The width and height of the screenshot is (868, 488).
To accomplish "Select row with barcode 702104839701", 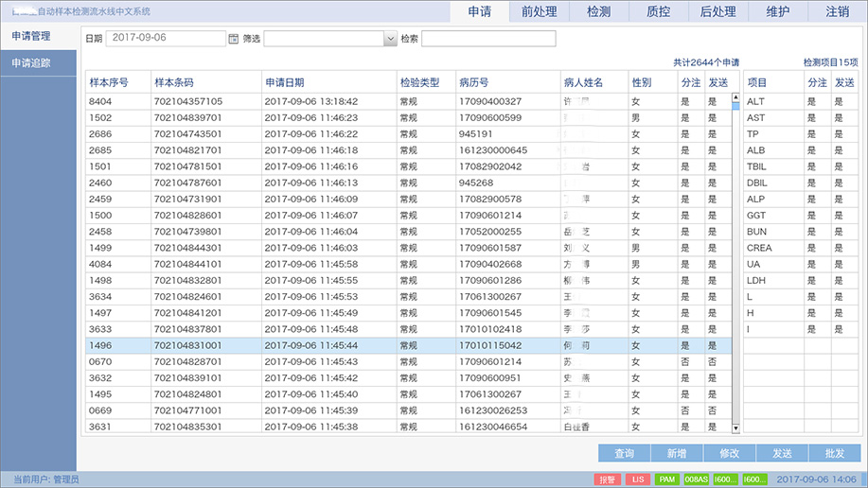I will (409, 118).
